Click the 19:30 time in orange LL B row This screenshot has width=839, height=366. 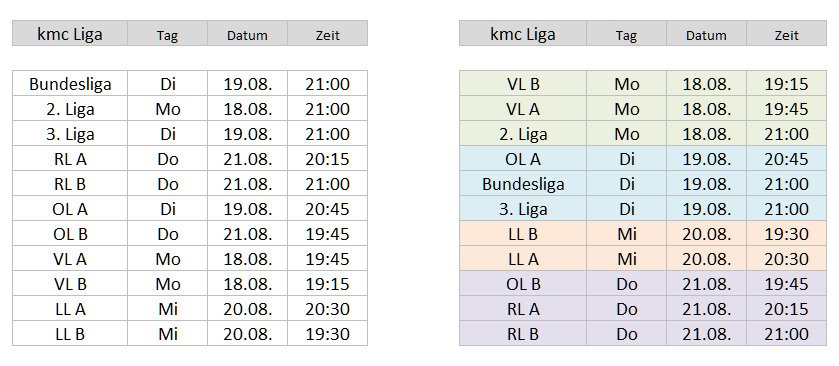point(786,234)
